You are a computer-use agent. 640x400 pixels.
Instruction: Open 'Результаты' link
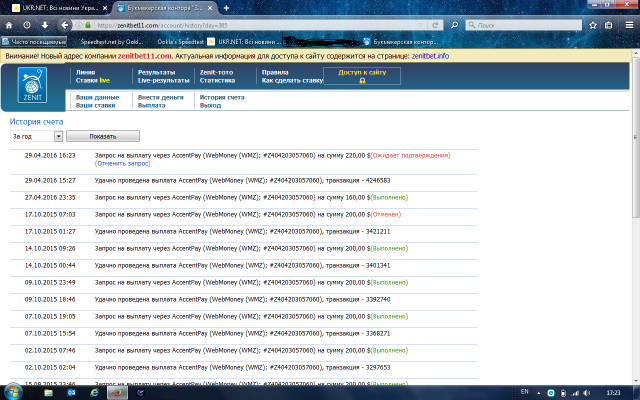tap(156, 72)
